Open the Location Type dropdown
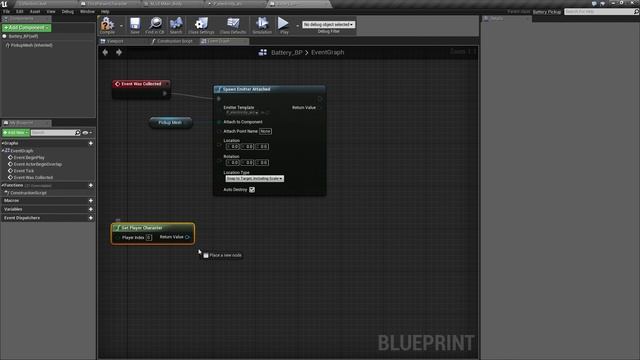640x360 pixels. [x=255, y=179]
